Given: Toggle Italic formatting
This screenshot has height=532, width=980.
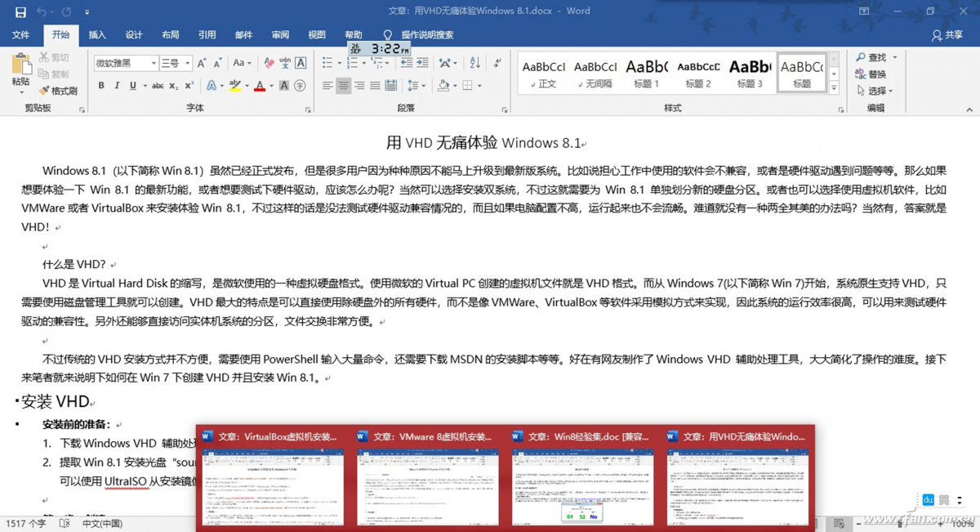Looking at the screenshot, I should coord(117,85).
